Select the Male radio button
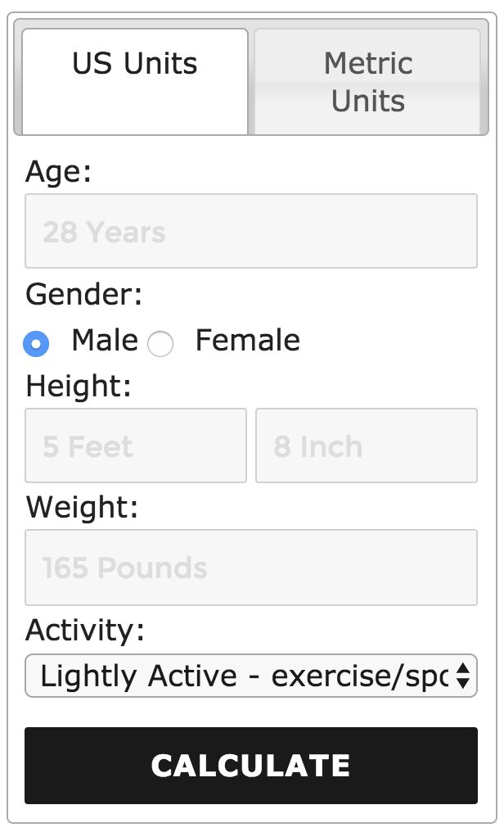The height and width of the screenshot is (832, 504). 36,344
